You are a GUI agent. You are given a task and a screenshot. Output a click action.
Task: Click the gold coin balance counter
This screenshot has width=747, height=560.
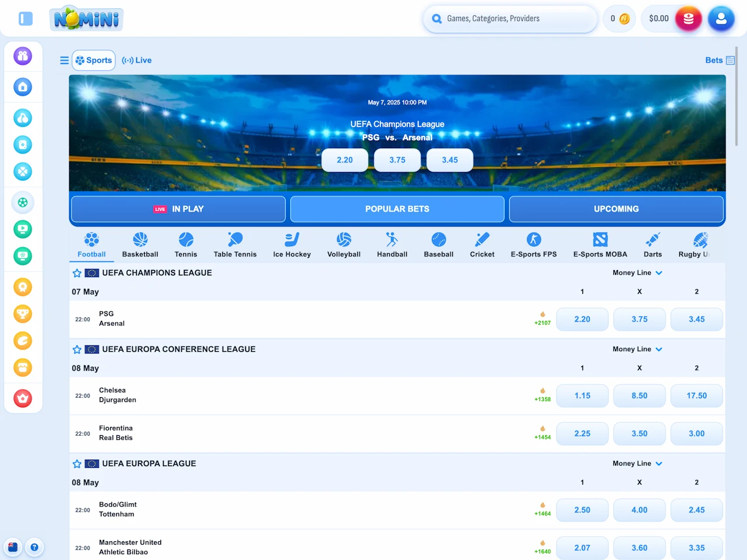619,19
